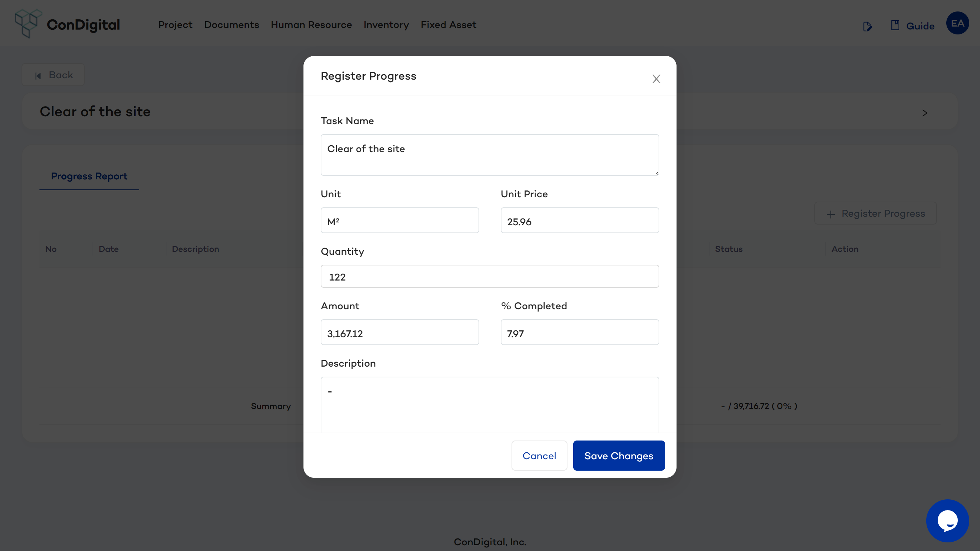Click the edit note icon in header
Viewport: 980px width, 551px height.
pyautogui.click(x=867, y=26)
